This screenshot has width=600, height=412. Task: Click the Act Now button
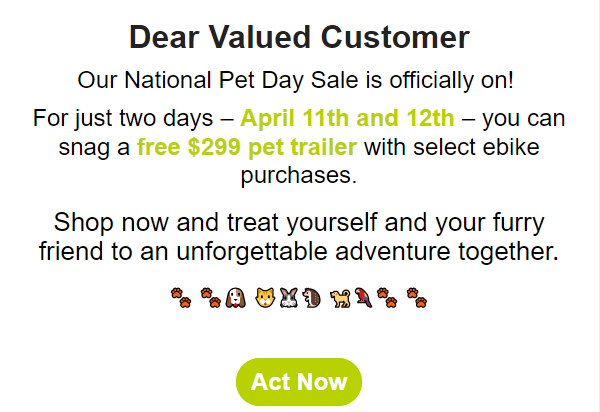(299, 382)
